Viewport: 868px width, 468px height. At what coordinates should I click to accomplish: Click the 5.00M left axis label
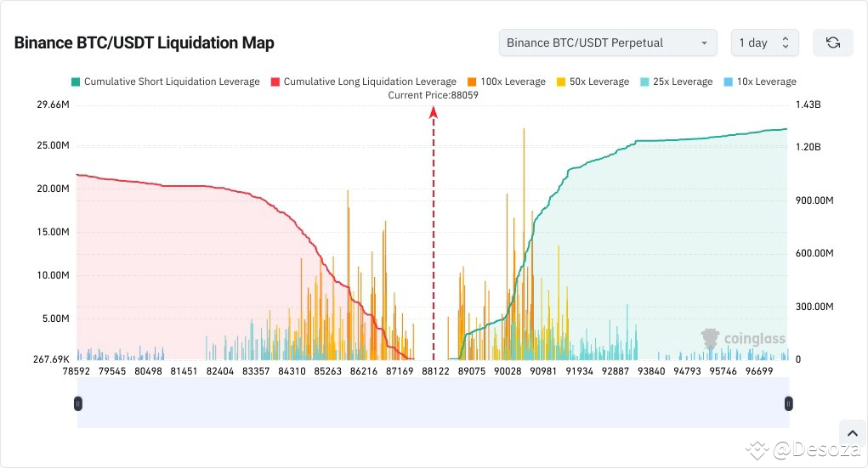pyautogui.click(x=56, y=319)
